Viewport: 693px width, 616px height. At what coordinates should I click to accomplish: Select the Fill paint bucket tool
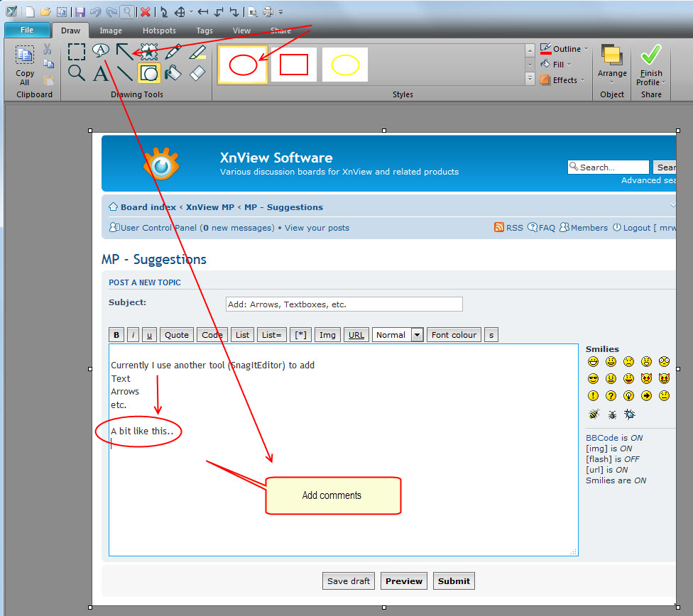[173, 73]
